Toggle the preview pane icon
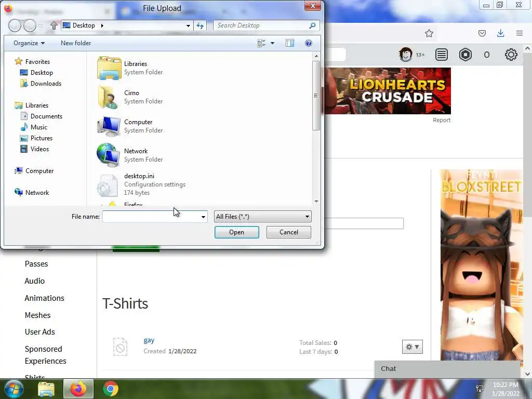 coord(290,43)
